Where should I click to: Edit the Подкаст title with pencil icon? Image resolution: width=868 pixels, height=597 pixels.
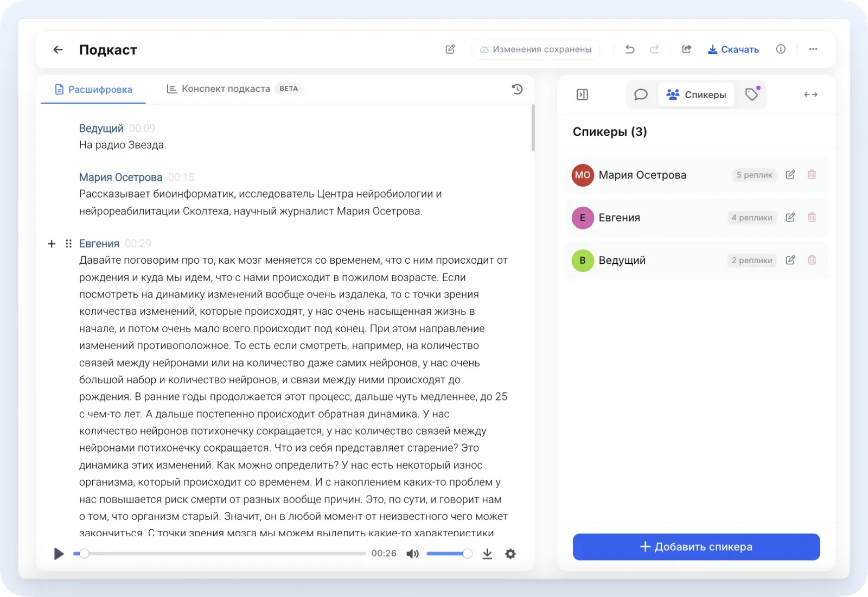pyautogui.click(x=450, y=49)
